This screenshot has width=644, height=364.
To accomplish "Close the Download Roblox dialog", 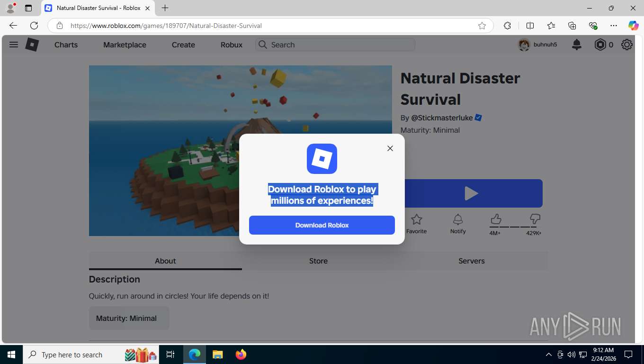I will click(x=390, y=148).
